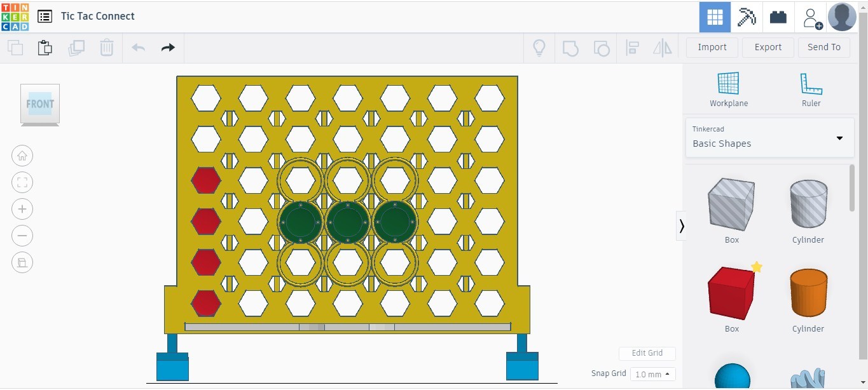Click the Align tool icon
Screen dimensions: 868x390
point(632,48)
